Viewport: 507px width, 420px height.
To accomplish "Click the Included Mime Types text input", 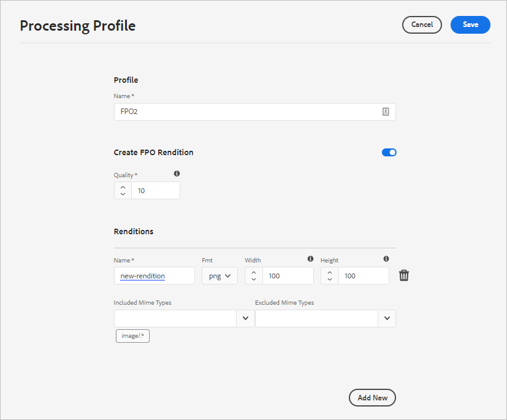I will point(175,318).
